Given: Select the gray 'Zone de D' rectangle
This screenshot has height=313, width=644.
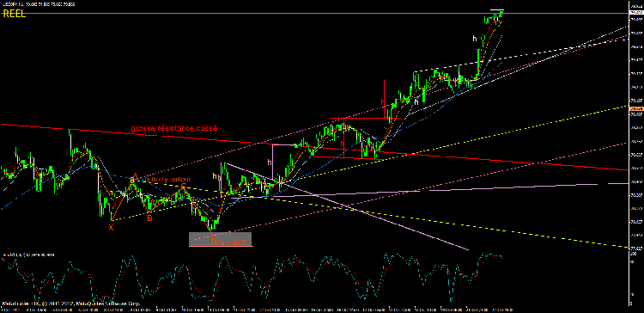Looking at the screenshot, I should click(220, 239).
